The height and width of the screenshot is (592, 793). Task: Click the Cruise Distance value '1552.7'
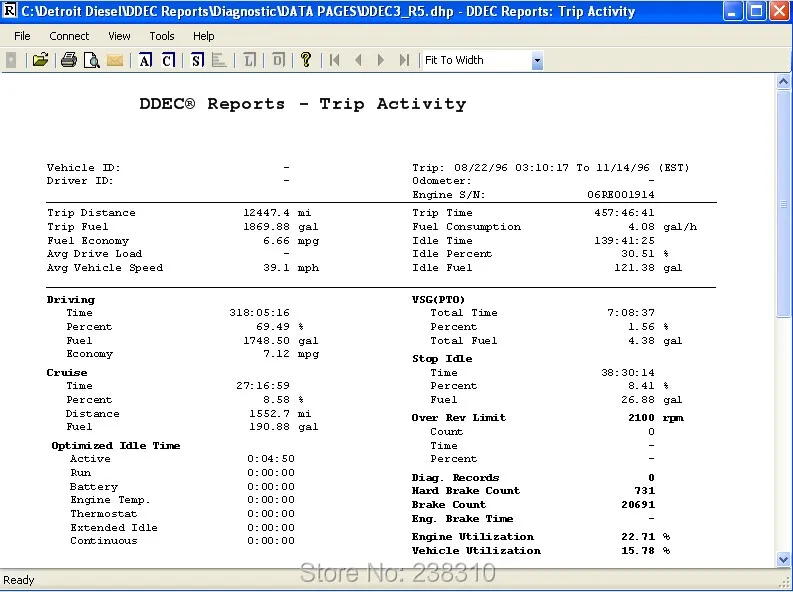[270, 414]
